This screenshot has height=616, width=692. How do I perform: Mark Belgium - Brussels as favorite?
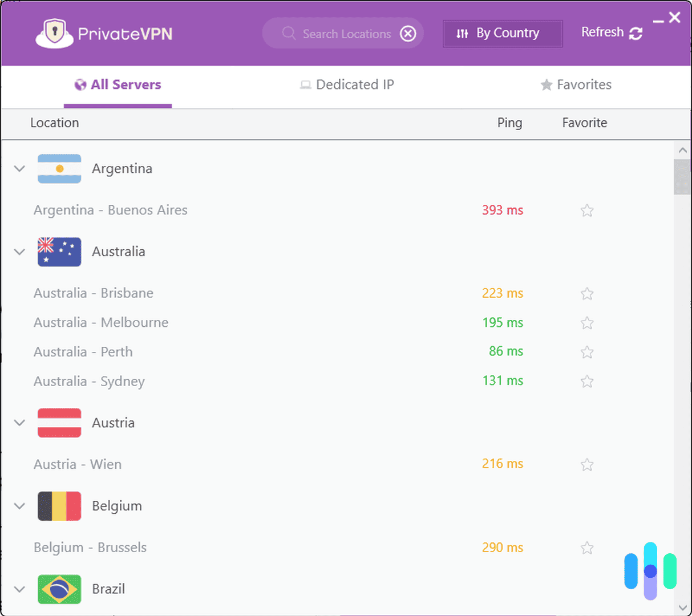click(x=587, y=548)
